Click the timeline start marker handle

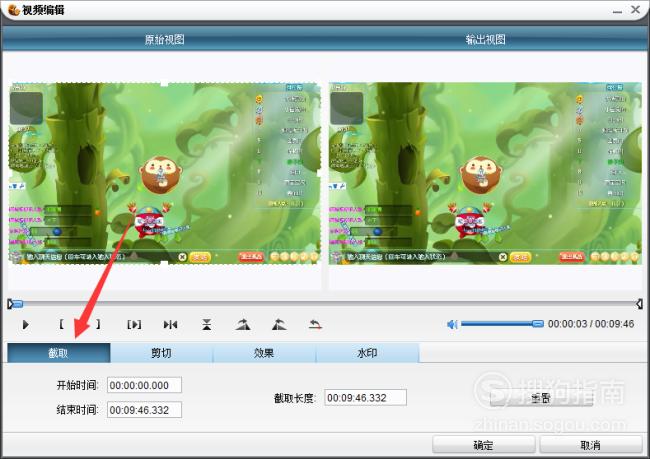pos(10,304)
